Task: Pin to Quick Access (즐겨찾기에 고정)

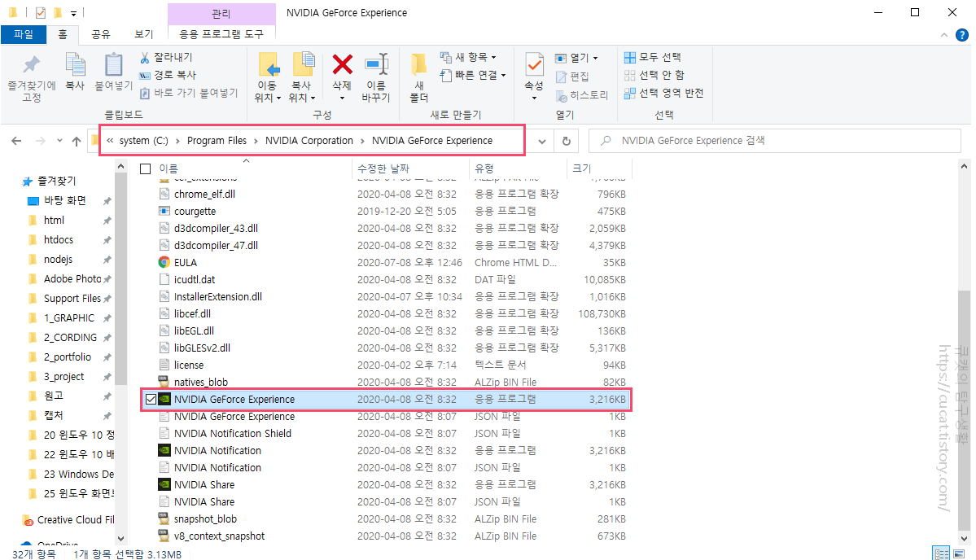Action: pyautogui.click(x=31, y=79)
